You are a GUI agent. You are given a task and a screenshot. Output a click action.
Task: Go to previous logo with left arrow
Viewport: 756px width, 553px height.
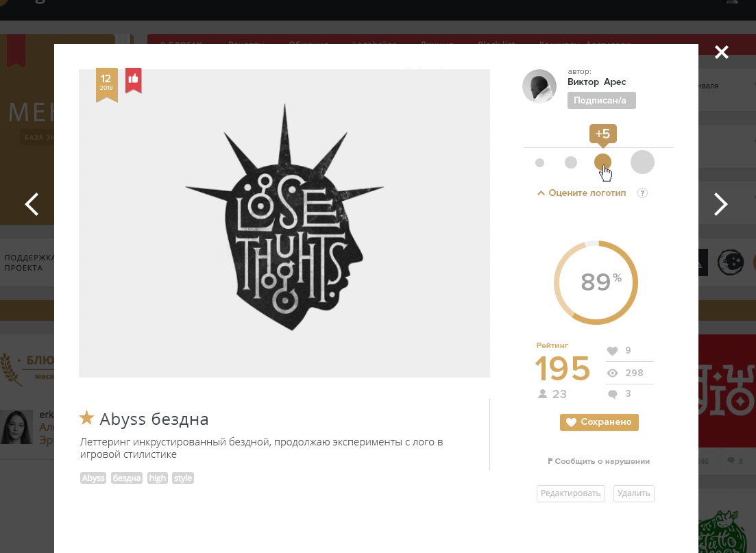(x=32, y=204)
